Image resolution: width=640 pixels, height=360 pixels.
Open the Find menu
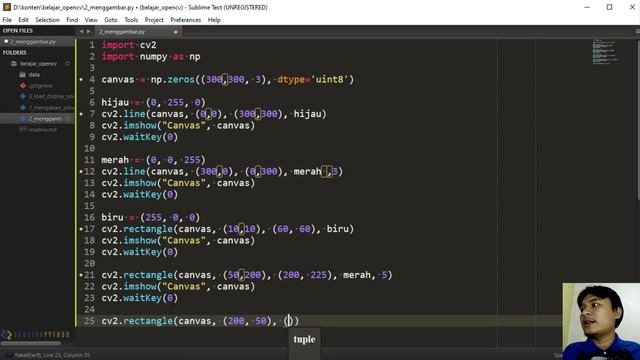click(x=72, y=20)
